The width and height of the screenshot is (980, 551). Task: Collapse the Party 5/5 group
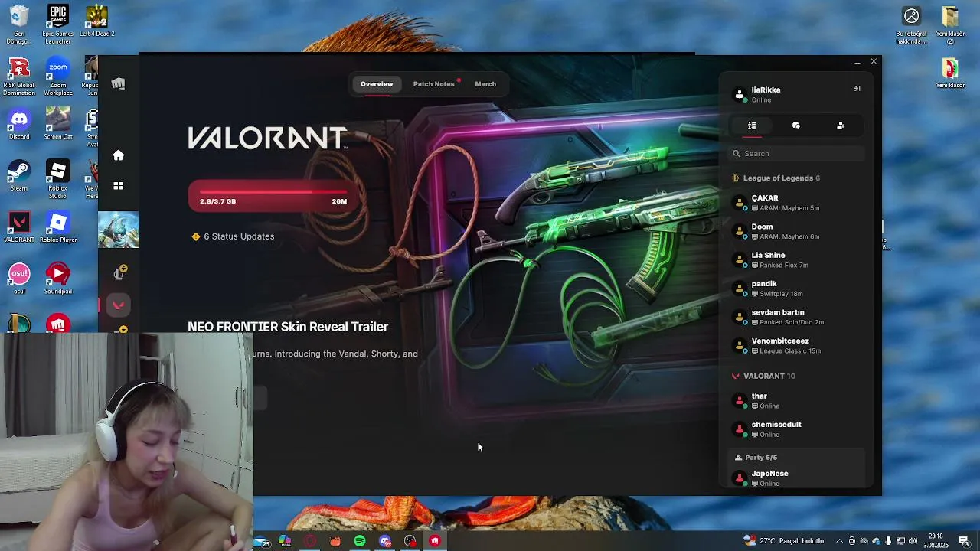[756, 458]
